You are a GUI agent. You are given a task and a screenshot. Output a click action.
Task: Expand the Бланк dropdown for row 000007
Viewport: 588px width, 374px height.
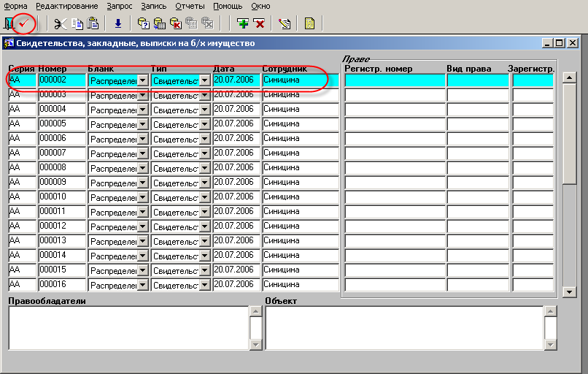pos(142,153)
